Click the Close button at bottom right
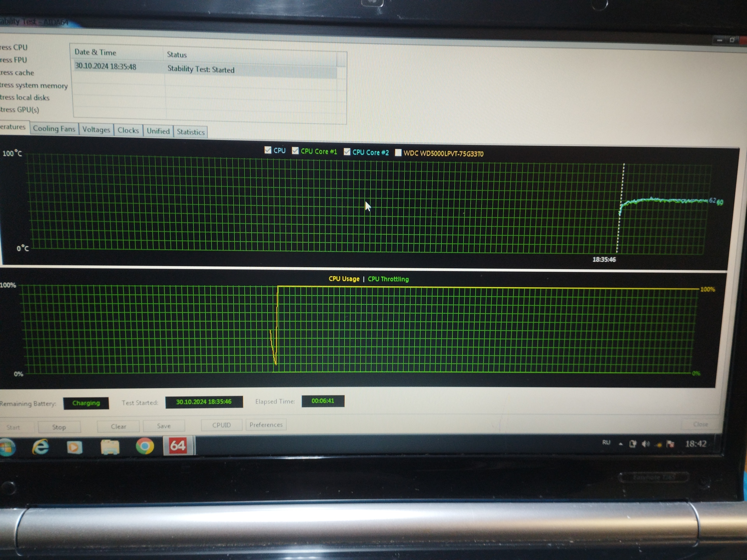The height and width of the screenshot is (560, 747). click(x=700, y=424)
